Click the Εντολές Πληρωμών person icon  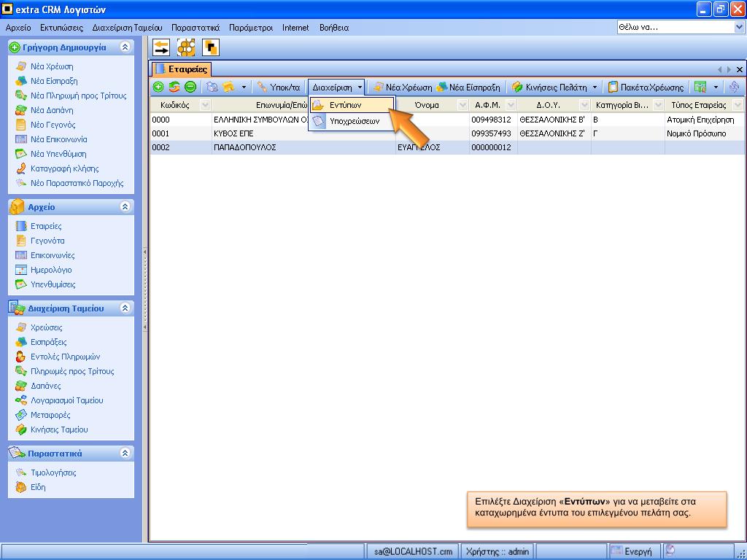21,357
